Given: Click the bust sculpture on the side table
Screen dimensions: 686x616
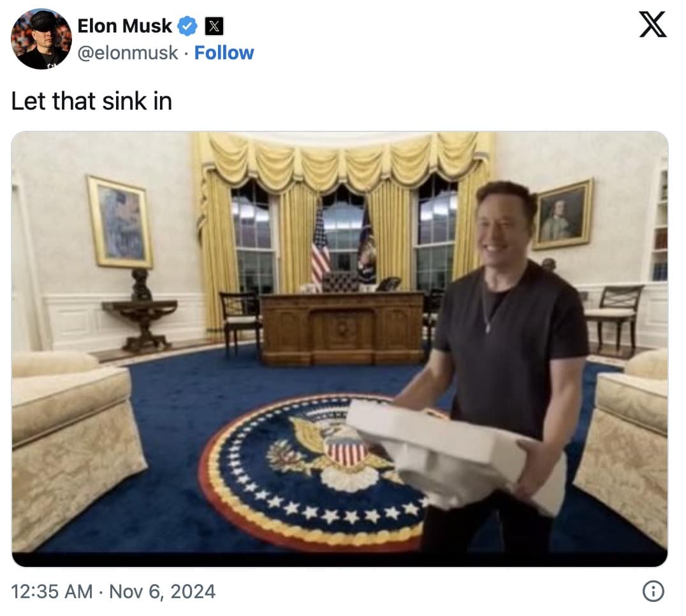Looking at the screenshot, I should [141, 284].
